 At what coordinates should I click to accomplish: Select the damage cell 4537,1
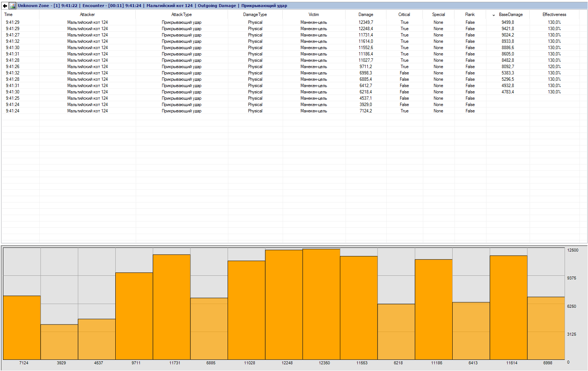366,98
